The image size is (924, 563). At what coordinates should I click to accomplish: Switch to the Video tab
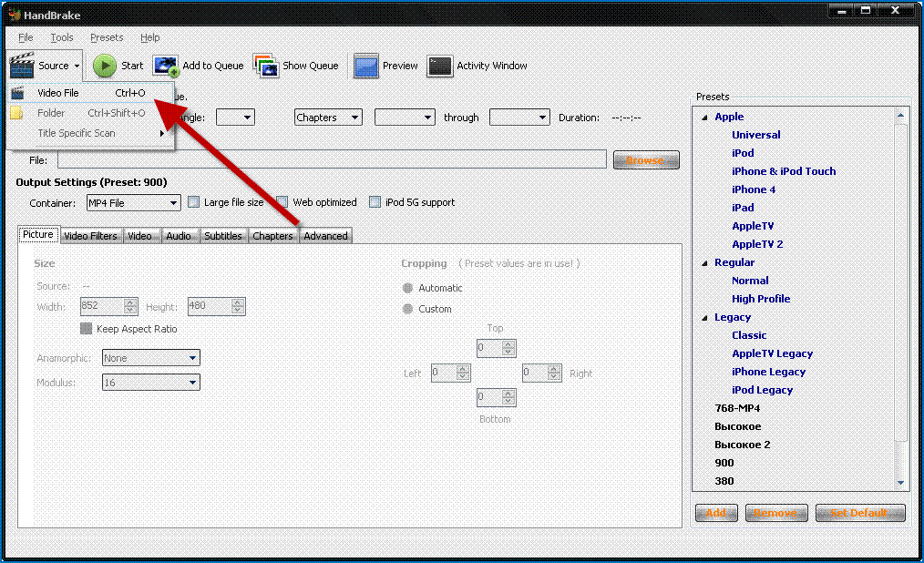click(x=140, y=236)
